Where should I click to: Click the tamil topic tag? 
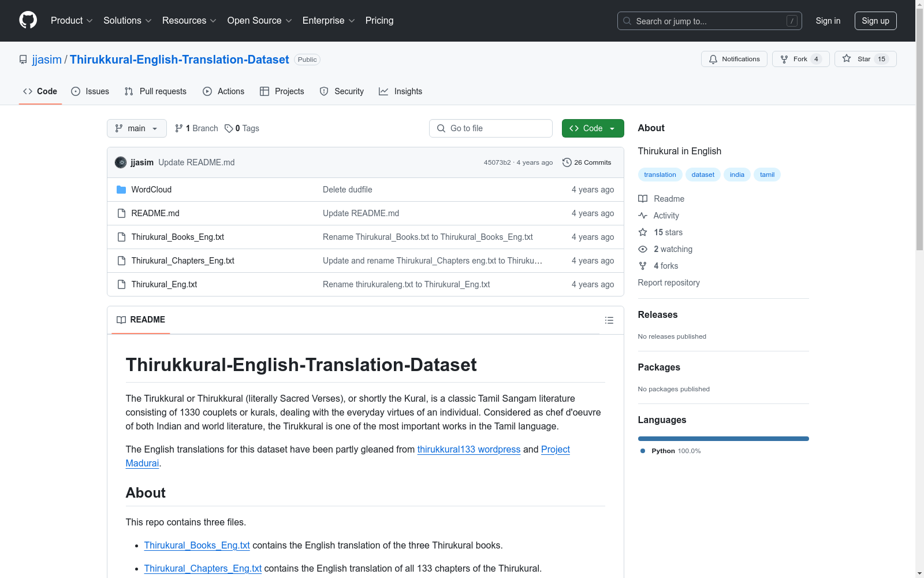tap(767, 175)
